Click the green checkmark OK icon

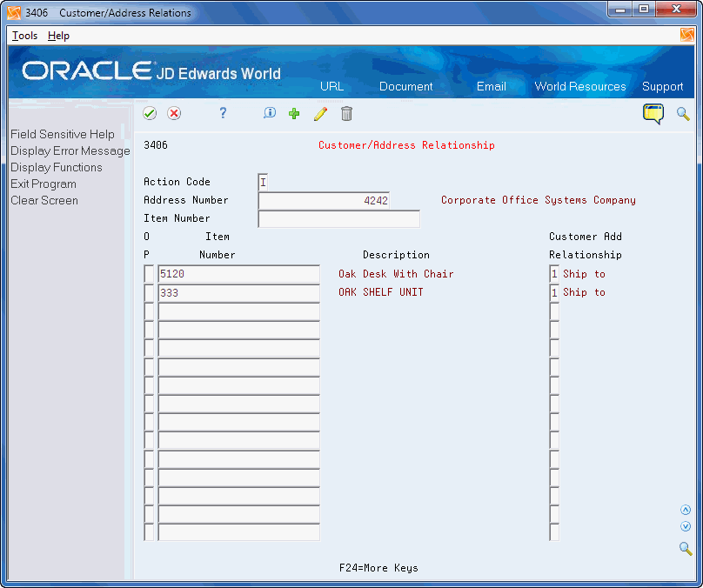coord(150,113)
